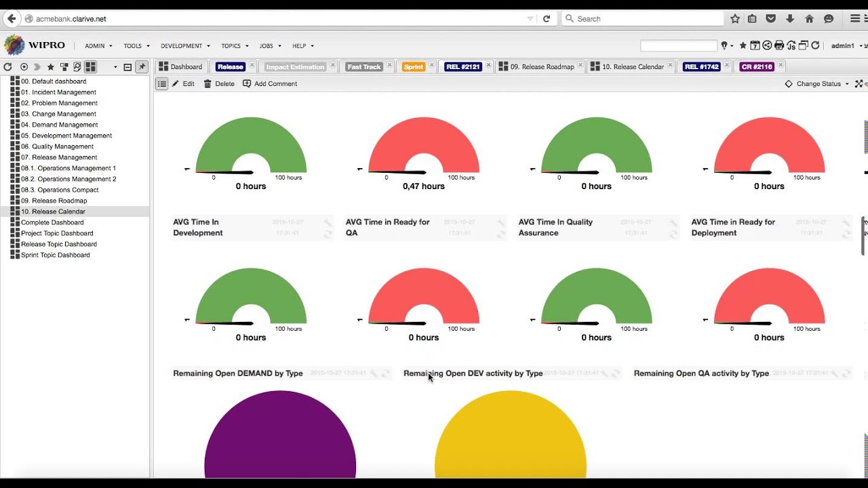Close the Release tab

[252, 65]
